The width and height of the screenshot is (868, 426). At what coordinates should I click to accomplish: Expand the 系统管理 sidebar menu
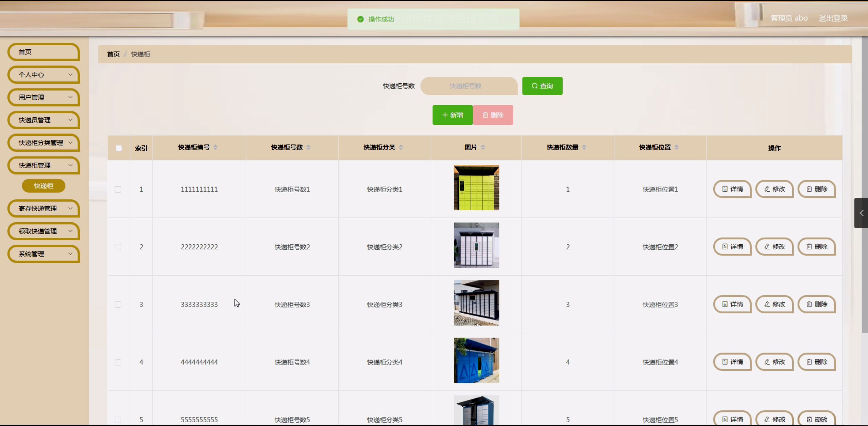pyautogui.click(x=44, y=254)
